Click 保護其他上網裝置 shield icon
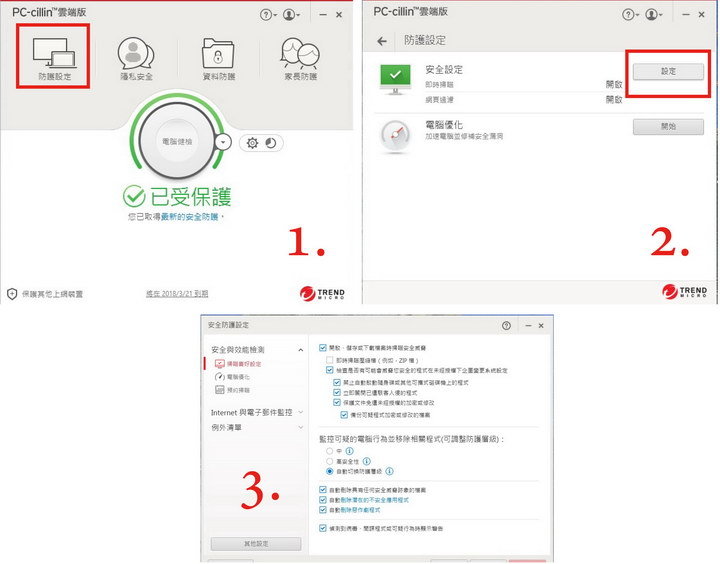The width and height of the screenshot is (720, 564). (x=12, y=293)
